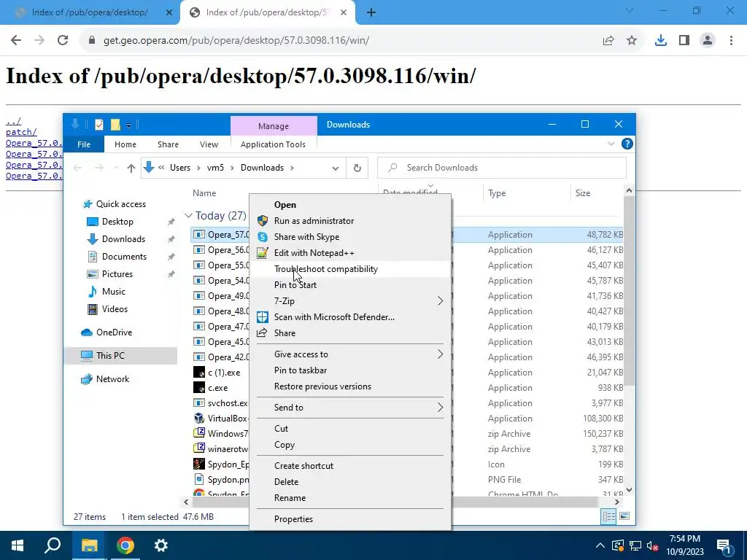This screenshot has width=747, height=560.
Task: Go up one folder level
Action: pyautogui.click(x=131, y=168)
